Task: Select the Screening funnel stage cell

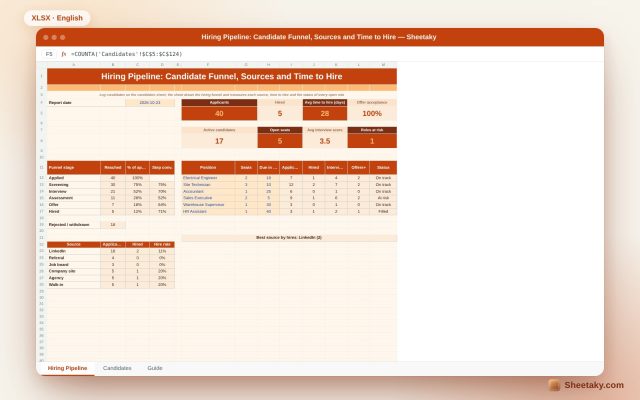Action: (74, 185)
